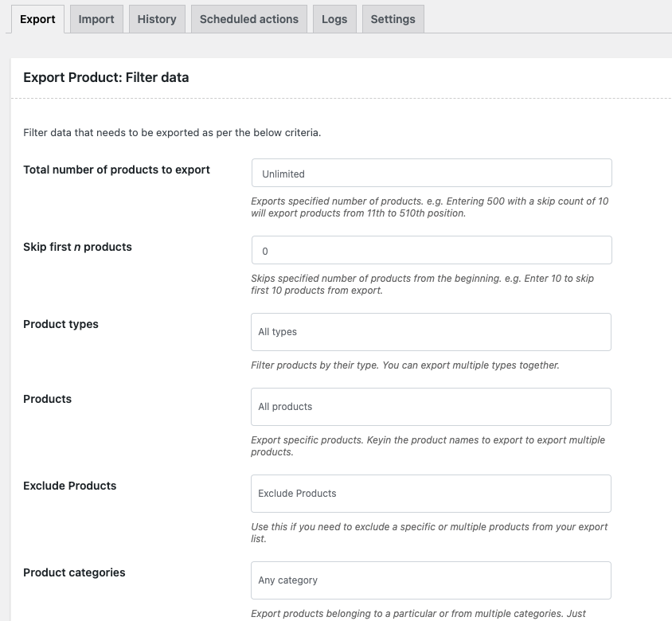View the Scheduled actions tab
672x621 pixels.
coord(250,18)
